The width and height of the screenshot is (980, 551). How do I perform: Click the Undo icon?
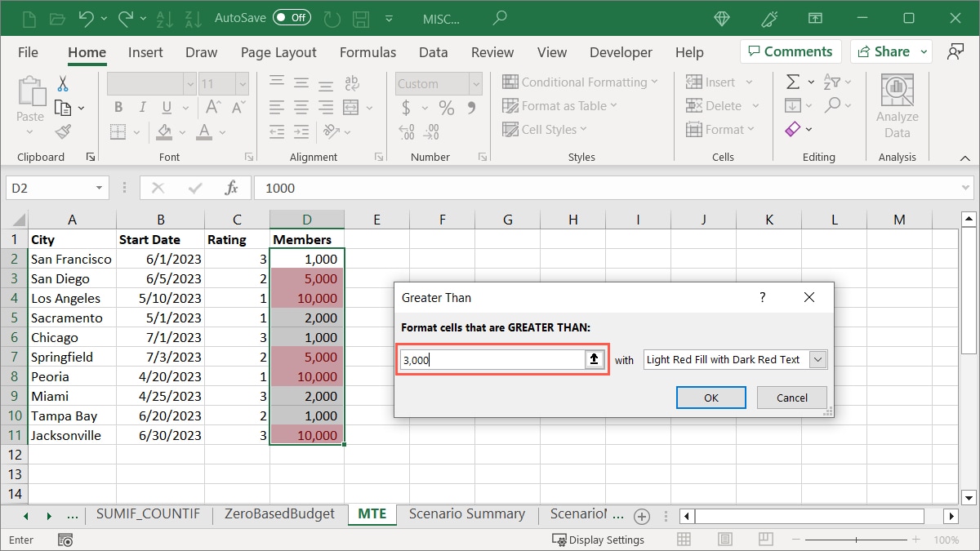[87, 17]
